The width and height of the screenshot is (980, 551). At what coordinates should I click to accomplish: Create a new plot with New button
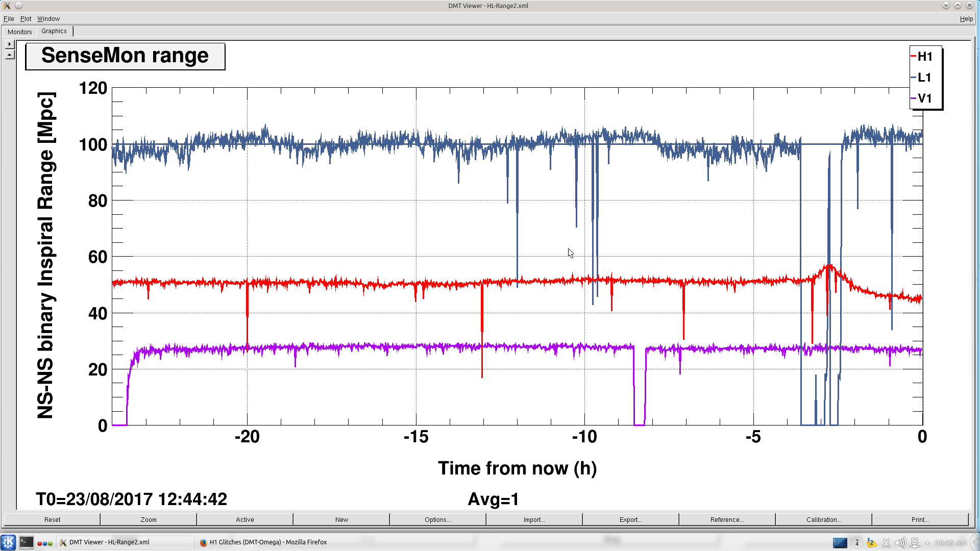(341, 519)
